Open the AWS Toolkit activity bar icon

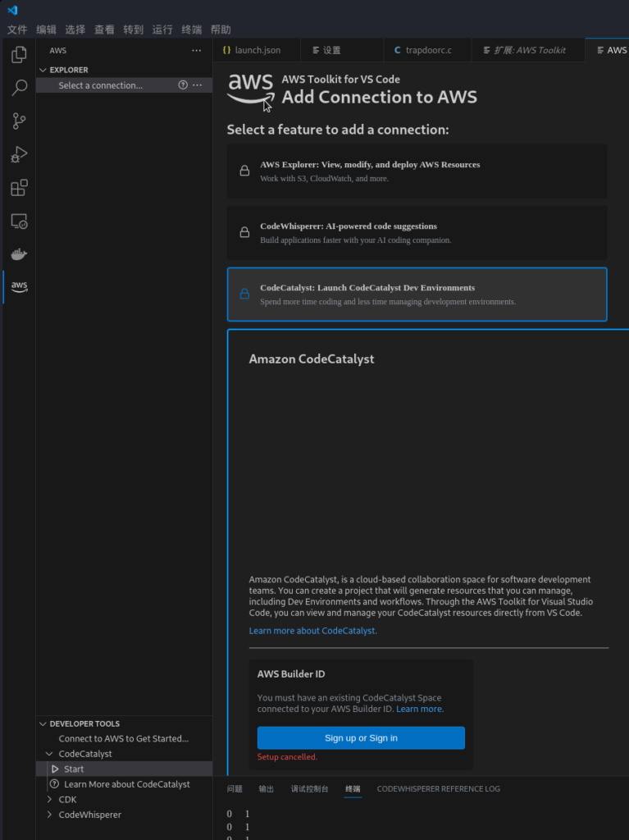pos(19,286)
